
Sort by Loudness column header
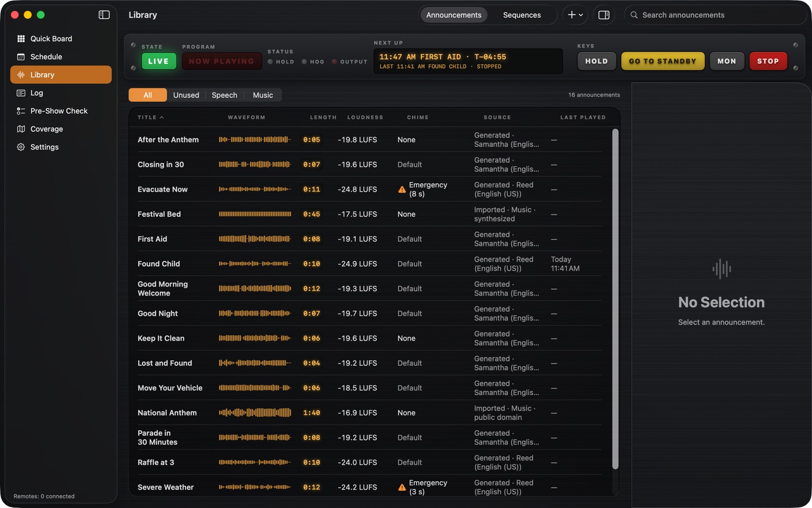coord(365,117)
